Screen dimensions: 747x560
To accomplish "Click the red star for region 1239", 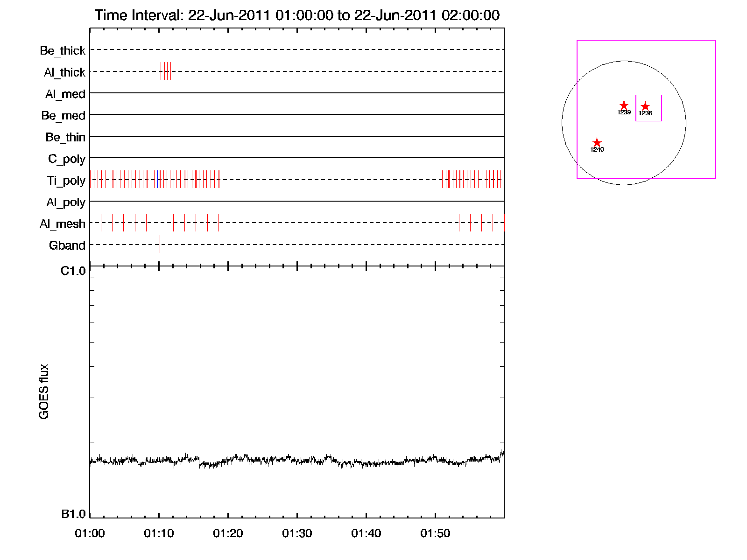I will click(624, 105).
